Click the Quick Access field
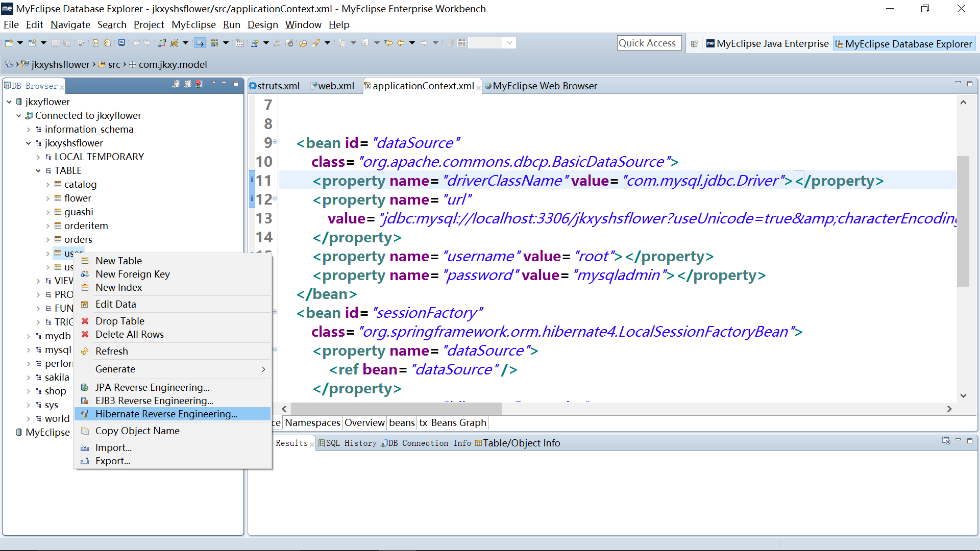980x551 pixels. click(649, 43)
